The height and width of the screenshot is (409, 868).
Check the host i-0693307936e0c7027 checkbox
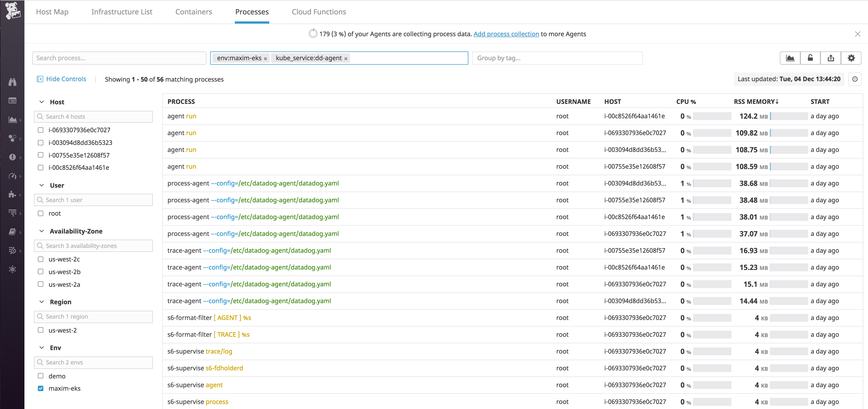(40, 130)
